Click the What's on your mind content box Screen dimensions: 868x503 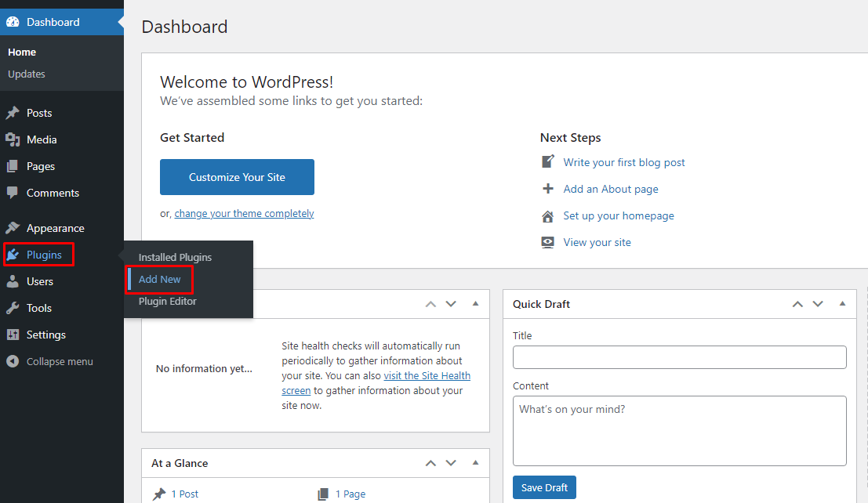point(679,431)
